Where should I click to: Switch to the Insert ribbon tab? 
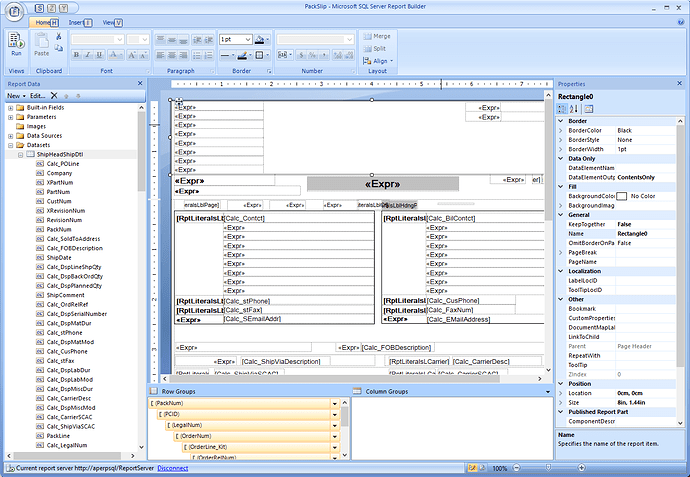tap(79, 22)
